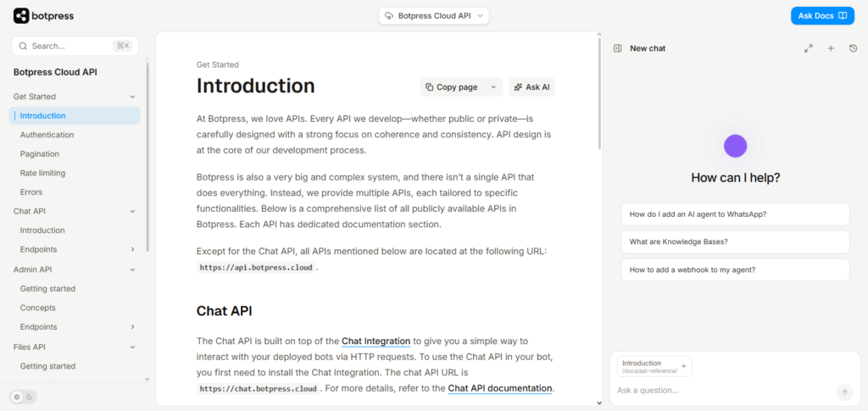The image size is (868, 411).
Task: Click the sparkle icon in Ask AI
Action: click(518, 86)
